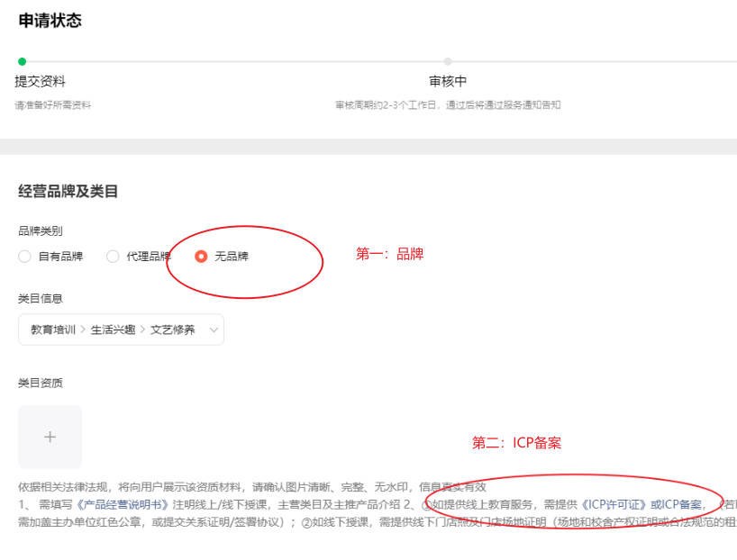Click the red 第一：品牌 annotation
Viewport: 737px width, 560px height.
(x=389, y=255)
